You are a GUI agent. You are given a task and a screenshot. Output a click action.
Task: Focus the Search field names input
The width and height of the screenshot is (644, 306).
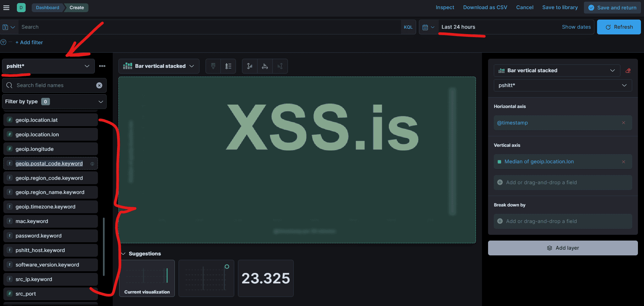click(x=54, y=85)
